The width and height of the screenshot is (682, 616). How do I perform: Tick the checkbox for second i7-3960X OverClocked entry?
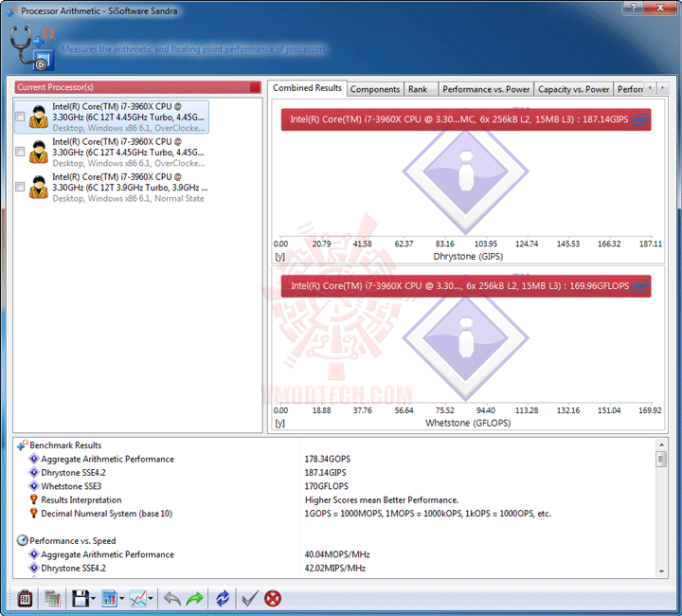click(x=20, y=152)
